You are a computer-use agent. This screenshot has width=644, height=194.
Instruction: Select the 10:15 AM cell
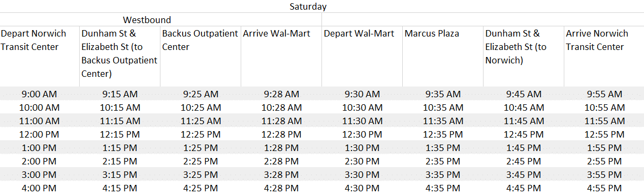pos(120,108)
